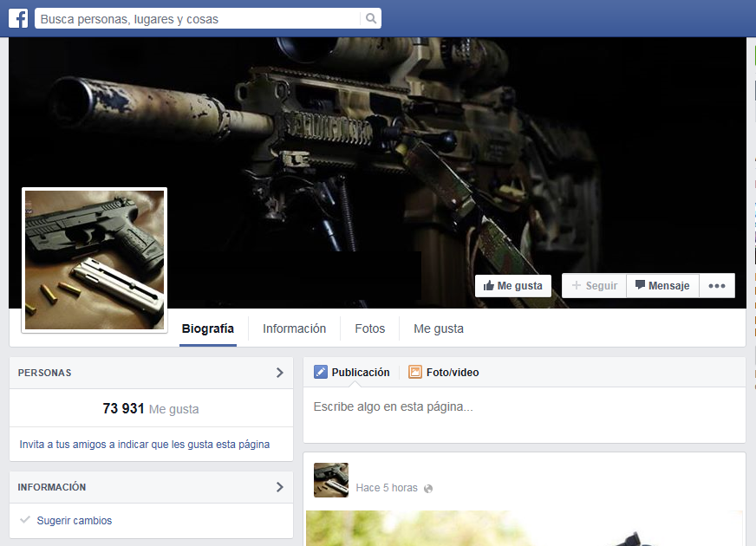Click the pencil Publicación icon

(321, 372)
